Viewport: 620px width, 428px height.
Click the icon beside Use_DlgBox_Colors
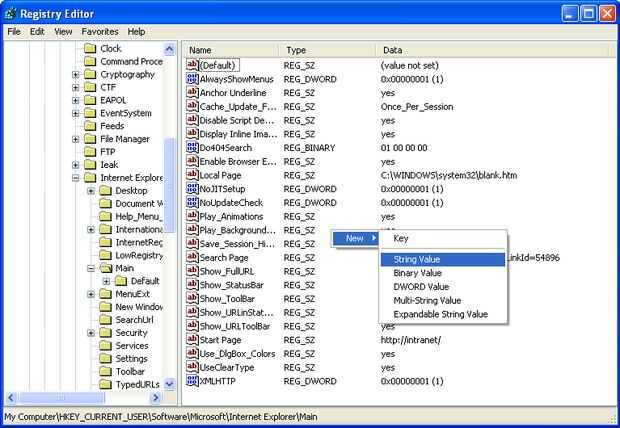pyautogui.click(x=192, y=353)
